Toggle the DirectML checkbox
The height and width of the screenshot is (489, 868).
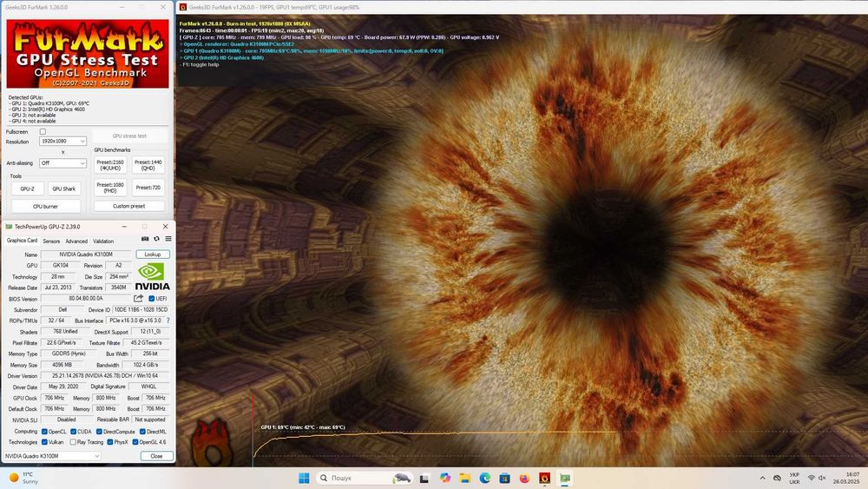pyautogui.click(x=142, y=432)
